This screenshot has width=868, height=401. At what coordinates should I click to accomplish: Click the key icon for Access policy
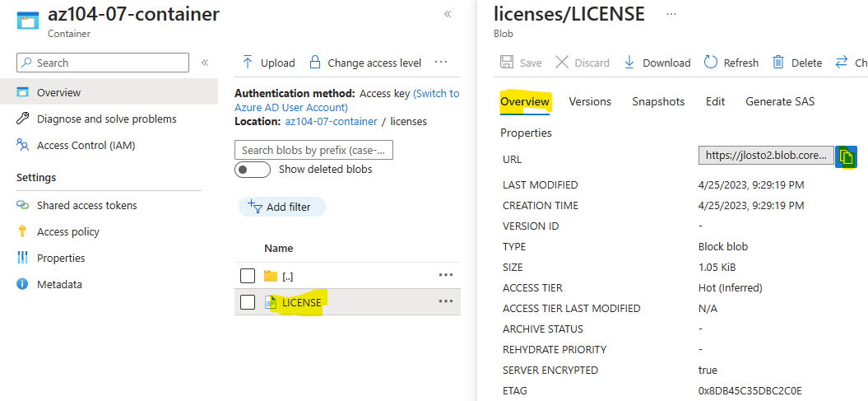click(22, 231)
